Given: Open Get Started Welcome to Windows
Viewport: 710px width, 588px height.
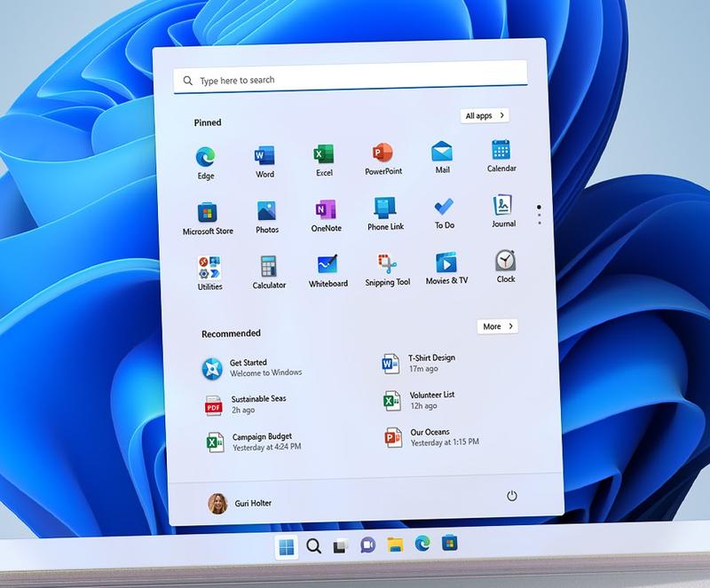Looking at the screenshot, I should point(252,368).
